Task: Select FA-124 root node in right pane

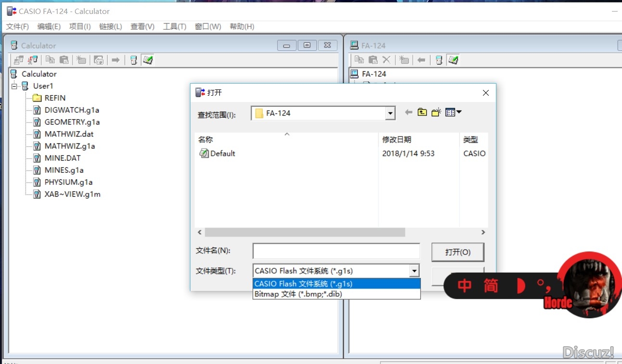Action: click(374, 74)
